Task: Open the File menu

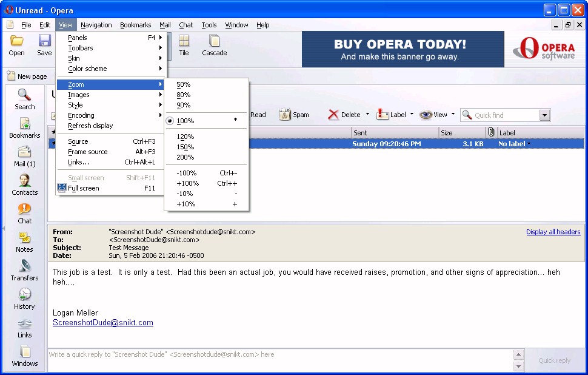Action: coord(26,25)
